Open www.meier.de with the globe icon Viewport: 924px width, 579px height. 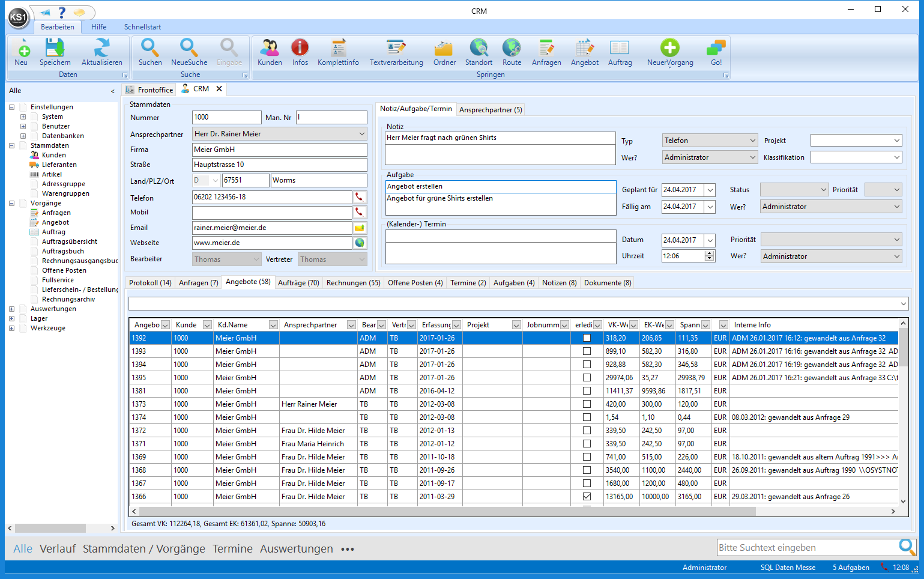coord(360,243)
